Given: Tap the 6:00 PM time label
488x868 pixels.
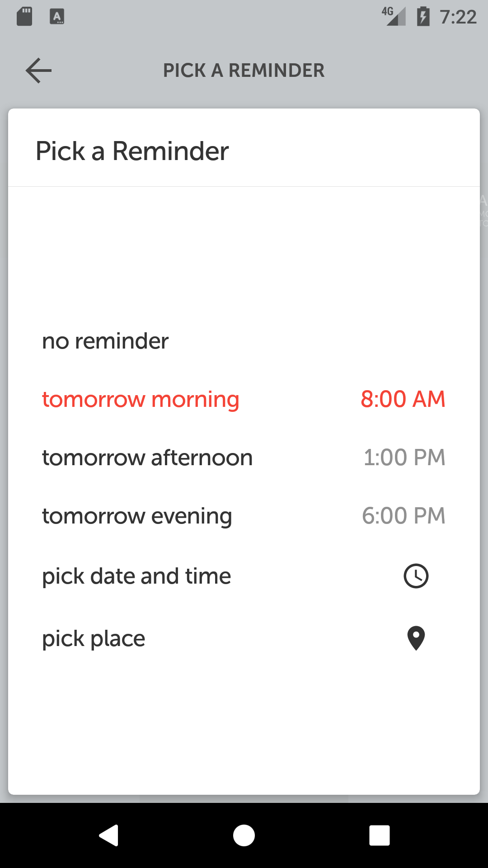Looking at the screenshot, I should click(404, 516).
